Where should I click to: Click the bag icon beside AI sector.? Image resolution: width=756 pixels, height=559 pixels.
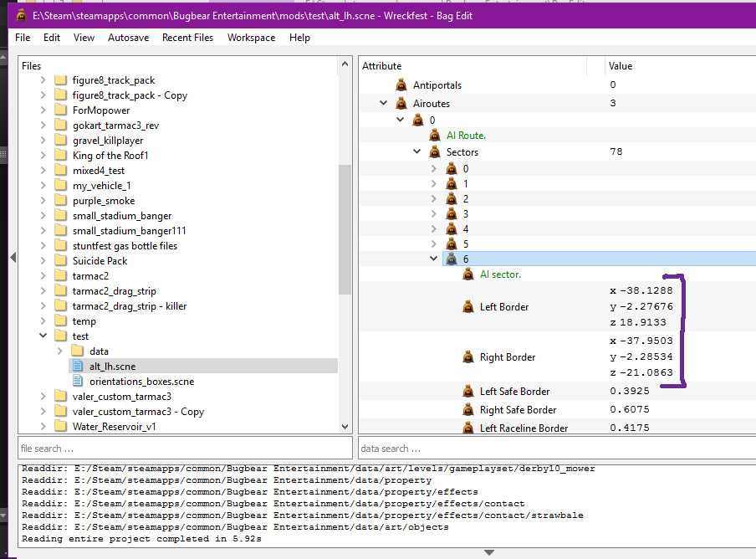(x=468, y=274)
